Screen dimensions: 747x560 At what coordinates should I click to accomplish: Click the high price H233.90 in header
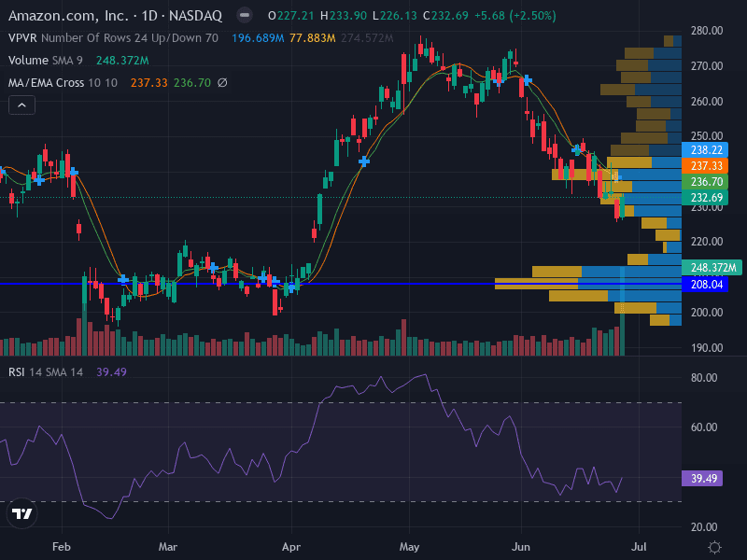(x=344, y=16)
